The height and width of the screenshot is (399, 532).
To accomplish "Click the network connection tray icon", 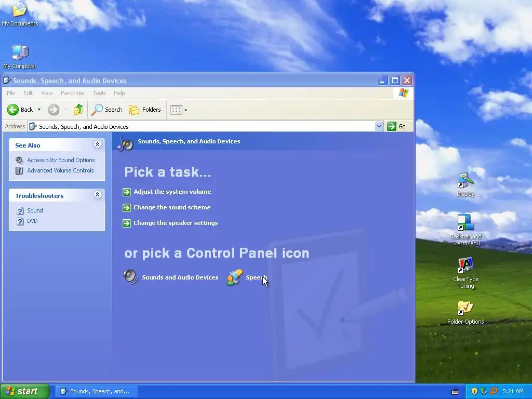I will (484, 391).
